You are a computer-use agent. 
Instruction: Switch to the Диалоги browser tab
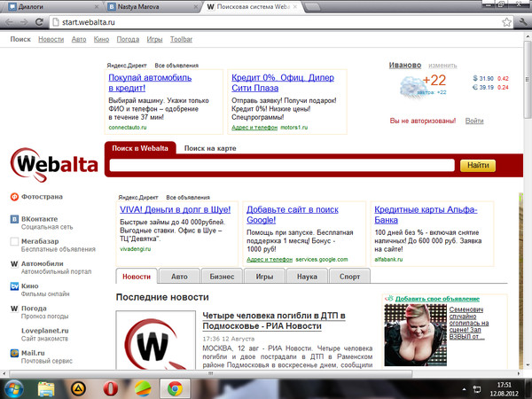(51, 6)
